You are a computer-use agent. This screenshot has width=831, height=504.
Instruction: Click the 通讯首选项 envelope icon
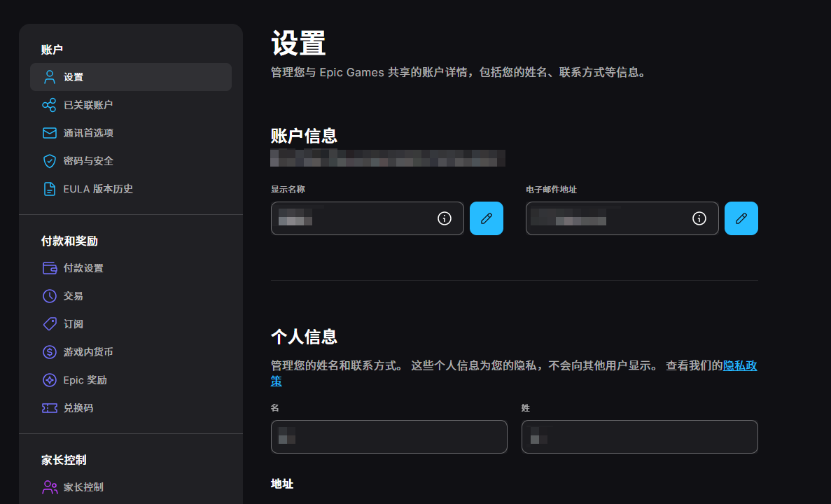coord(49,133)
